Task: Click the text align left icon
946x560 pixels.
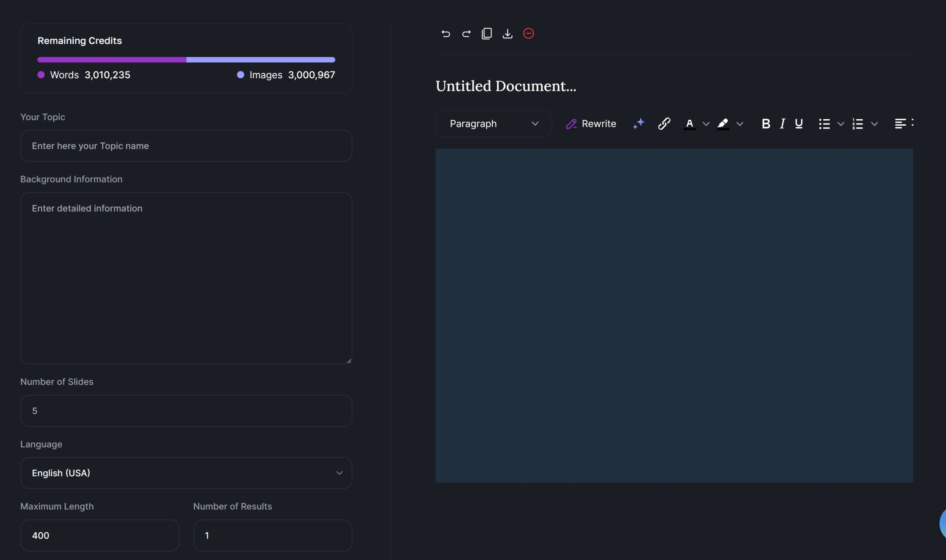Action: (900, 123)
